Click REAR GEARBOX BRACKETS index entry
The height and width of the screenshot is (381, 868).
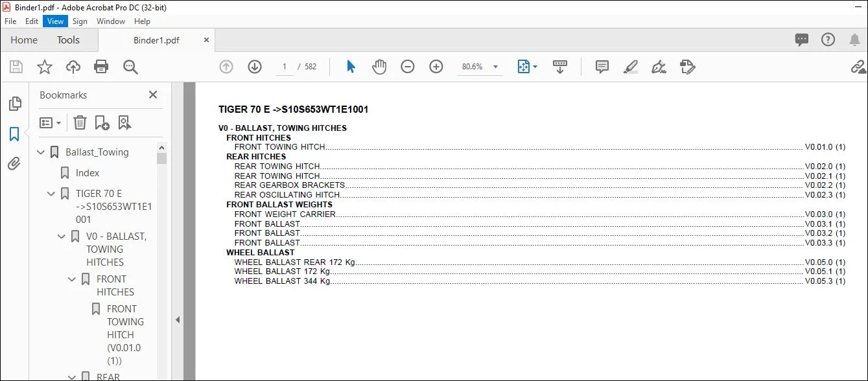[x=290, y=185]
